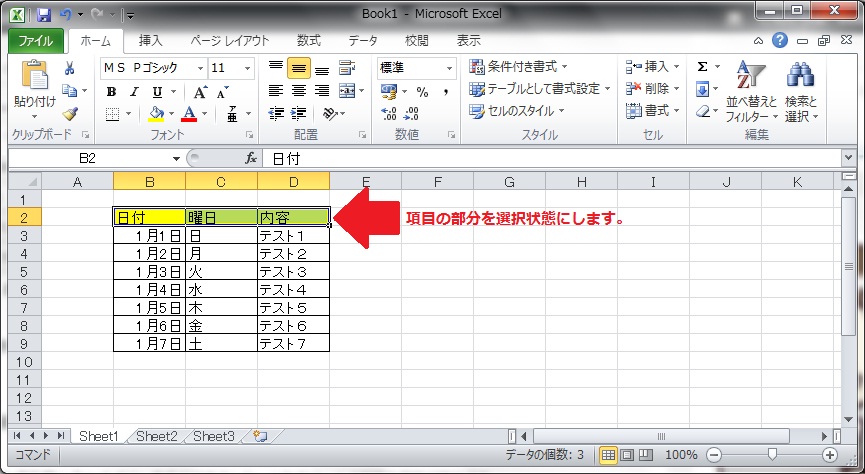Click 削除 delete cells button

tap(653, 89)
